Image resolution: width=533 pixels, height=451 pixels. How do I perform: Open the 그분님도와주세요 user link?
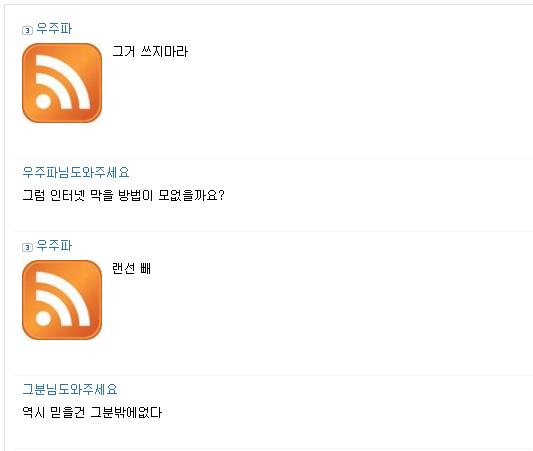[70, 389]
